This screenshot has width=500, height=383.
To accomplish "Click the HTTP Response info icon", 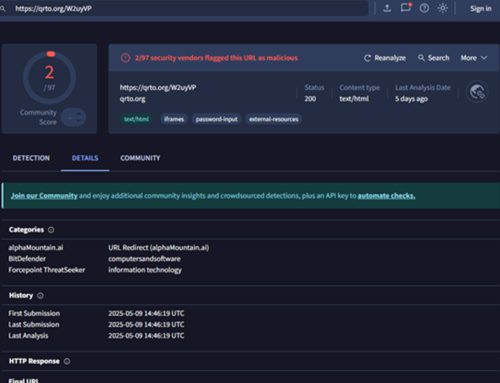I will (67, 361).
